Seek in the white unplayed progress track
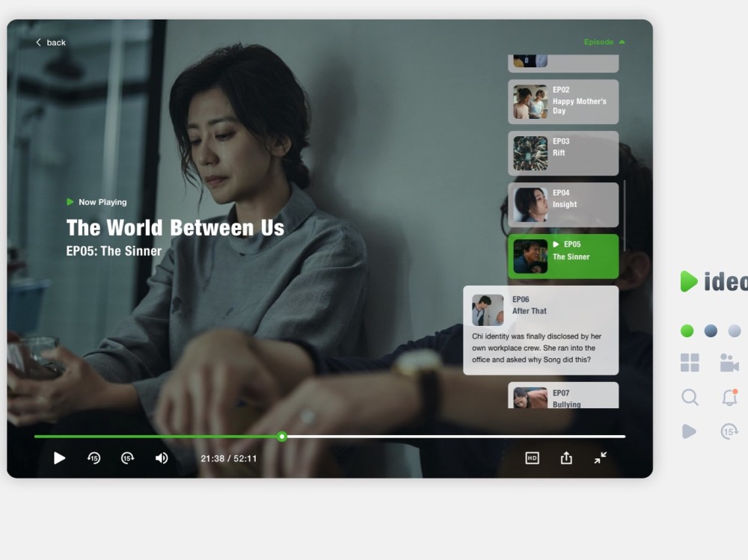This screenshot has height=560, width=748. pyautogui.click(x=456, y=437)
